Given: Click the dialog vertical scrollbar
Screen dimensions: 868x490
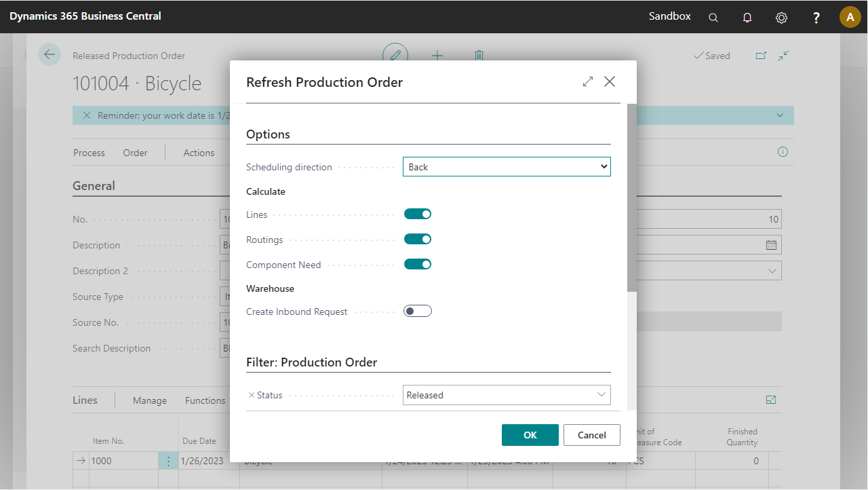Looking at the screenshot, I should tap(632, 197).
